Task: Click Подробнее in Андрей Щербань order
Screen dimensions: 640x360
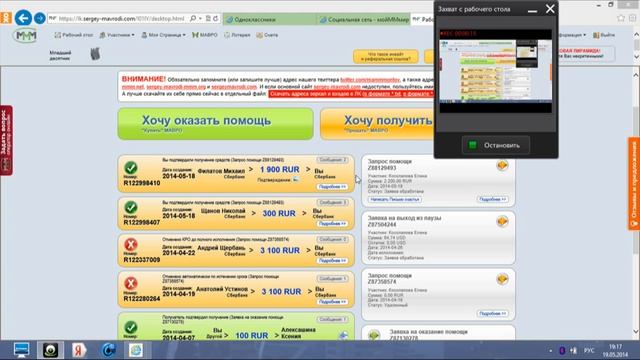Action: click(333, 260)
